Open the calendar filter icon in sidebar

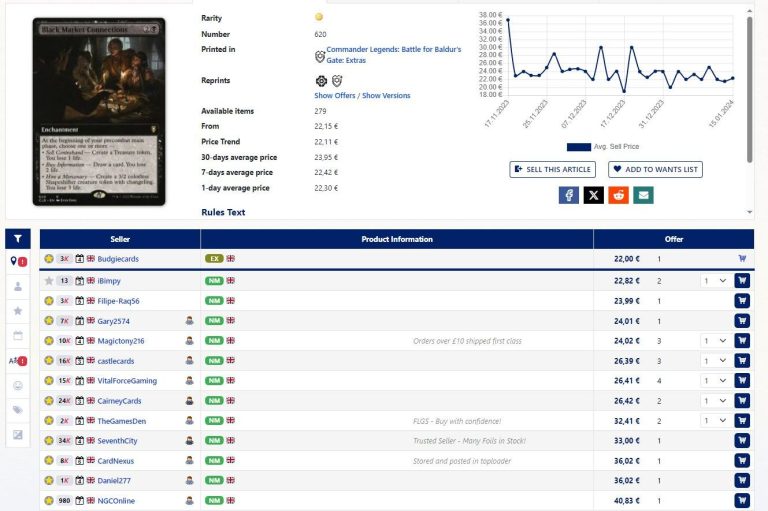pos(18,336)
